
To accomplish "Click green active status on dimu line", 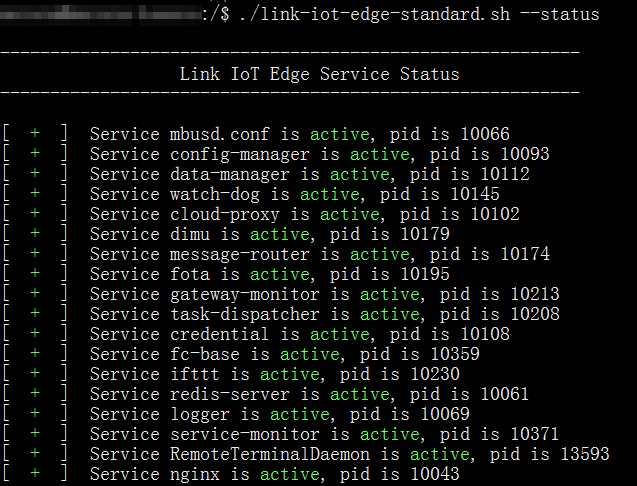I will (x=280, y=234).
